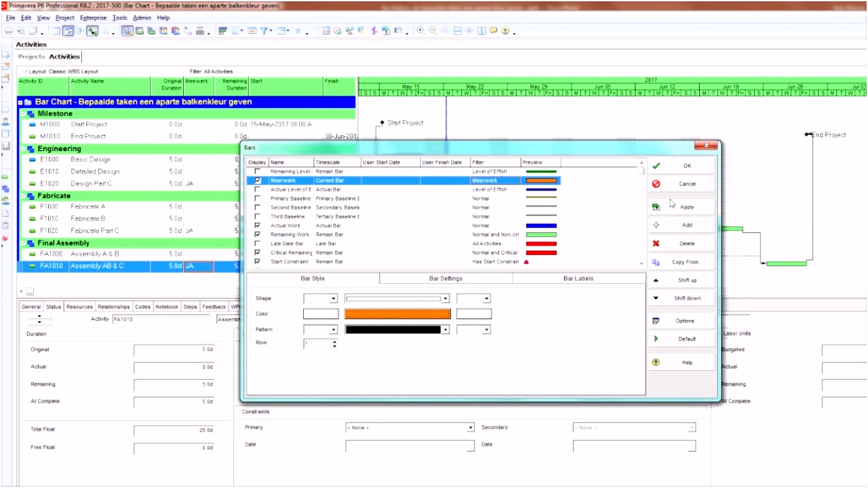
Task: Enable Display for Primary Baseline bar
Action: [x=257, y=198]
